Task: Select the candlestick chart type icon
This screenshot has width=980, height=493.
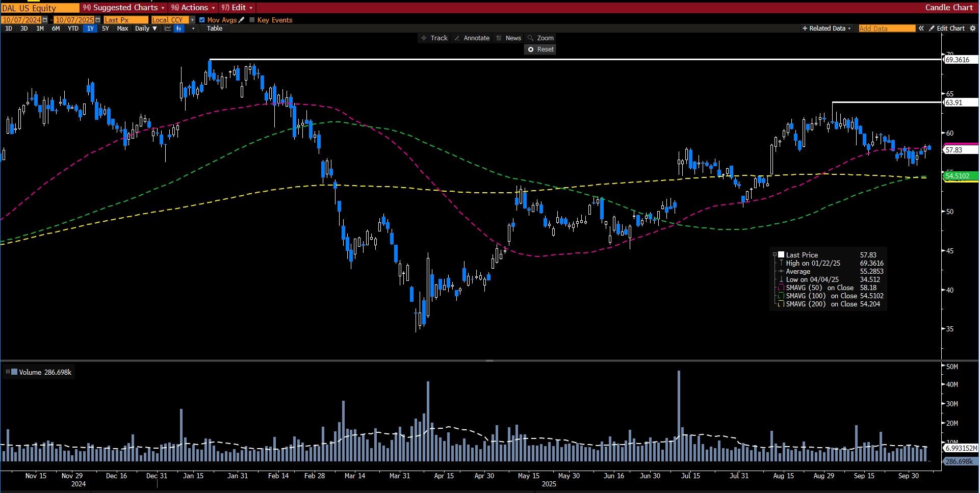Action: click(178, 29)
